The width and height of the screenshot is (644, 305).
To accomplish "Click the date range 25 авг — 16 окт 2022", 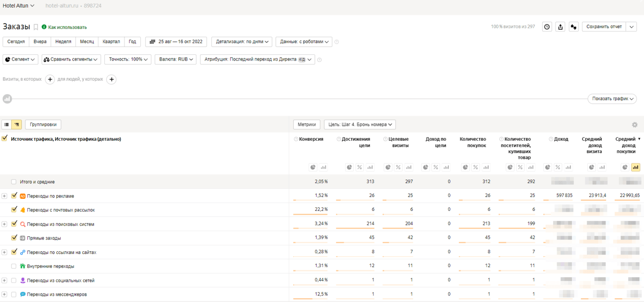I will coord(176,42).
